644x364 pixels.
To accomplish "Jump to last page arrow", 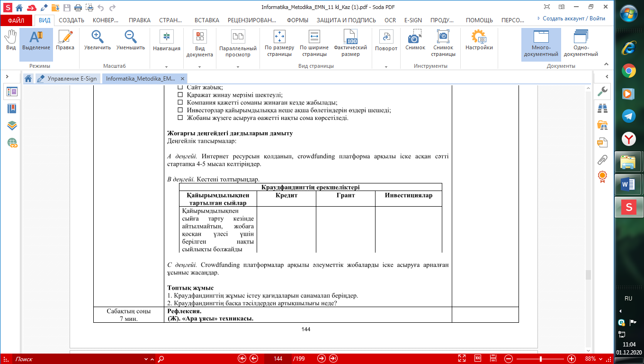I will click(x=333, y=358).
